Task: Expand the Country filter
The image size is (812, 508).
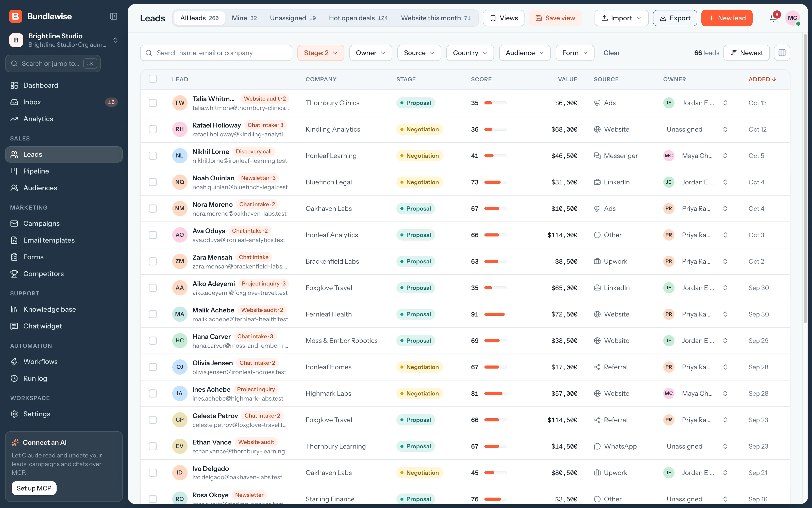Action: 470,53
